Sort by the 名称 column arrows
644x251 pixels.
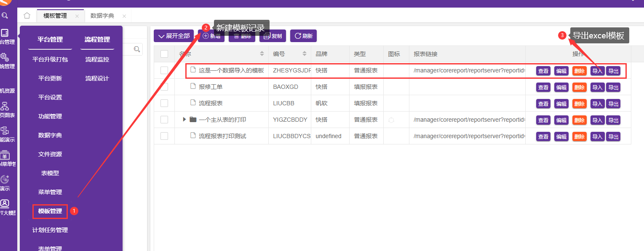pyautogui.click(x=262, y=54)
